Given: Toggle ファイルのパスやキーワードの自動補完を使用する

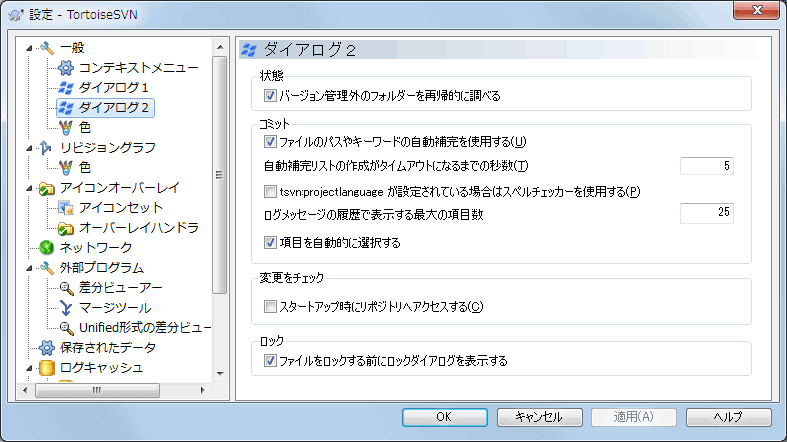Looking at the screenshot, I should (270, 141).
